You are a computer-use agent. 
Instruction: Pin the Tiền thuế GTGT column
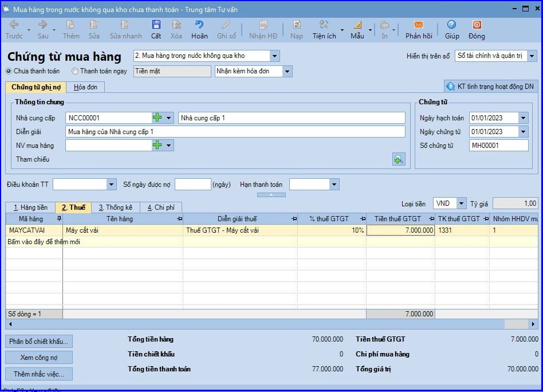[x=431, y=219]
